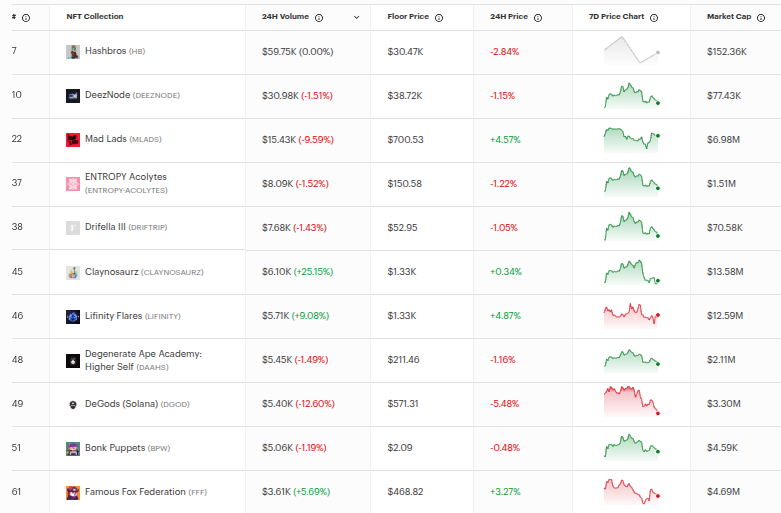This screenshot has height=513, width=781.
Task: Sort by the Floor Price column header
Action: click(x=408, y=16)
